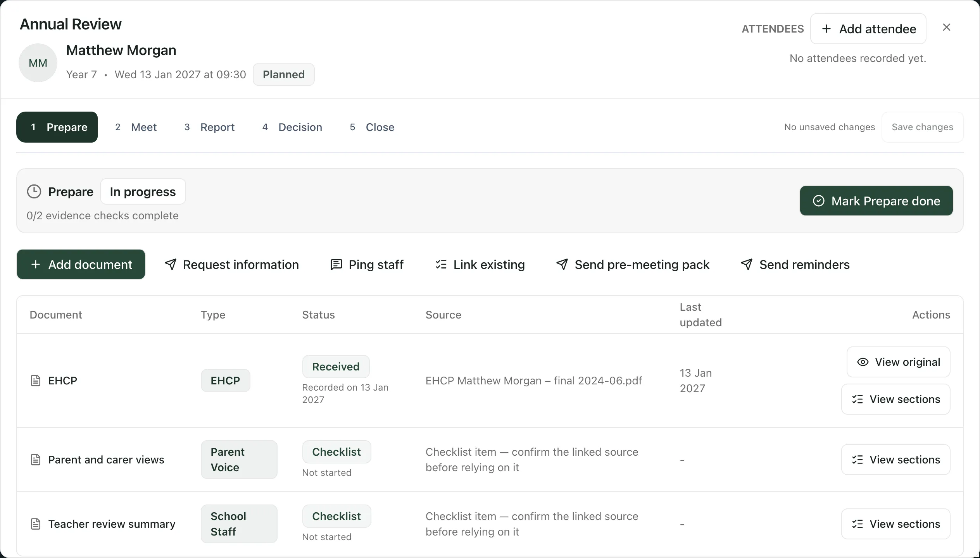View sections for Teacher review summary

click(x=895, y=524)
